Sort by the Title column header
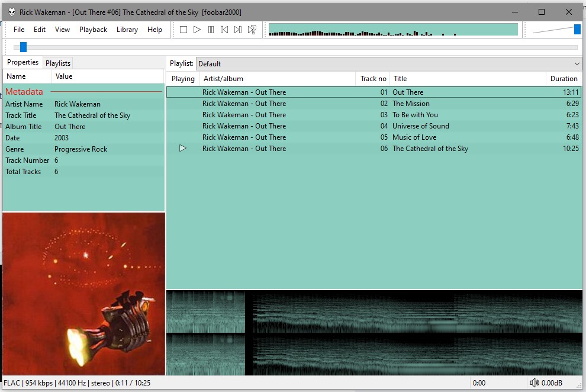The width and height of the screenshot is (586, 392). [x=468, y=79]
